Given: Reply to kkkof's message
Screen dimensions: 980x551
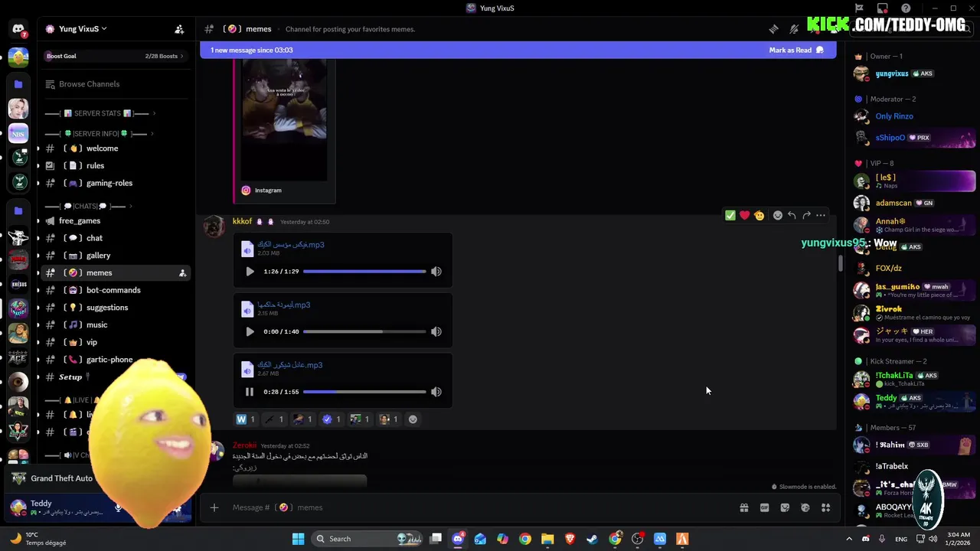Looking at the screenshot, I should tap(792, 216).
